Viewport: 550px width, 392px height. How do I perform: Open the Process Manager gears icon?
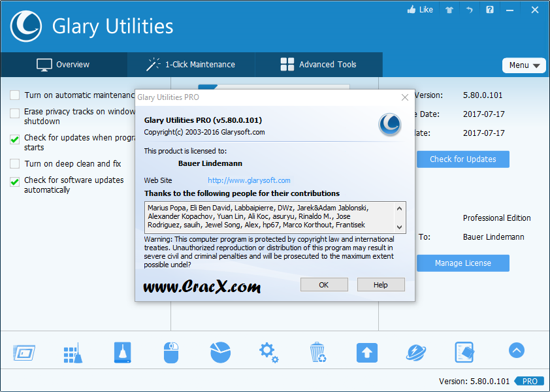pyautogui.click(x=269, y=353)
